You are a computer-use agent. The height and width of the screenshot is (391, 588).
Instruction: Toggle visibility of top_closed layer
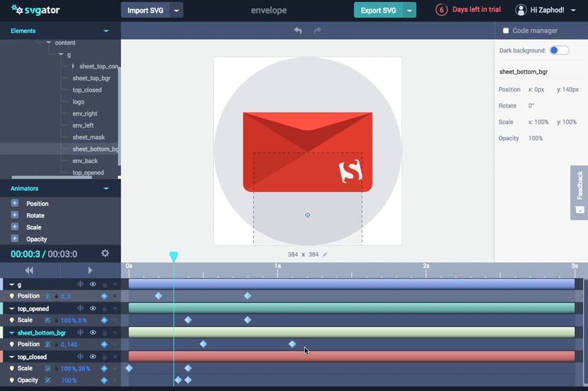[x=93, y=356]
